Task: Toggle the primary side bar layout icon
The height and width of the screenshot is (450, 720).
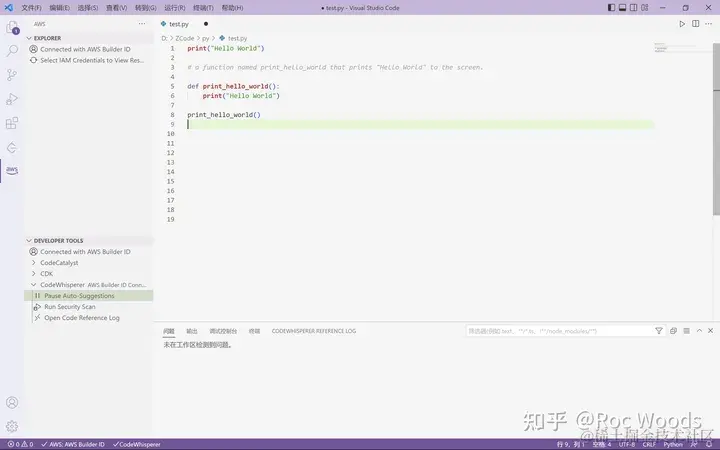Action: pyautogui.click(x=611, y=8)
